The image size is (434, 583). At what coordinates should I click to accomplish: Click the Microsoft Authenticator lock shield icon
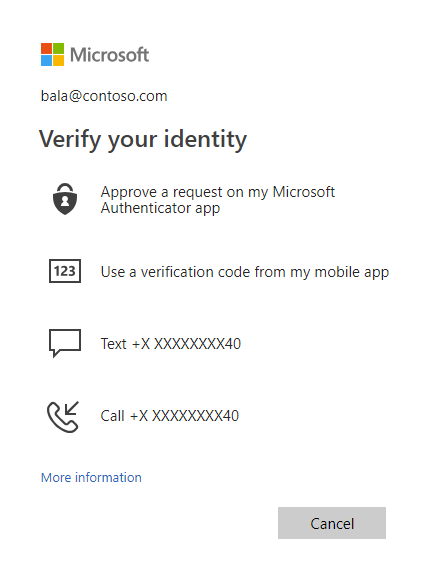pyautogui.click(x=65, y=199)
